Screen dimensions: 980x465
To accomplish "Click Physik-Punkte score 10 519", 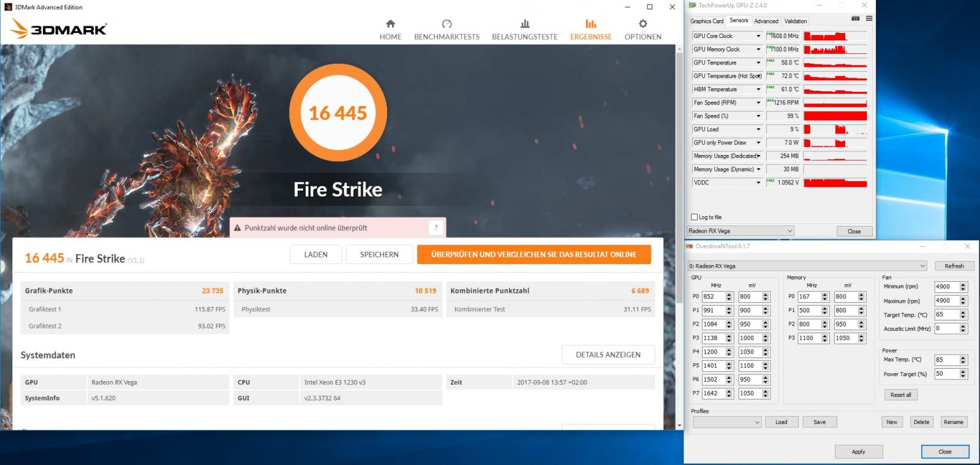I will [x=426, y=291].
